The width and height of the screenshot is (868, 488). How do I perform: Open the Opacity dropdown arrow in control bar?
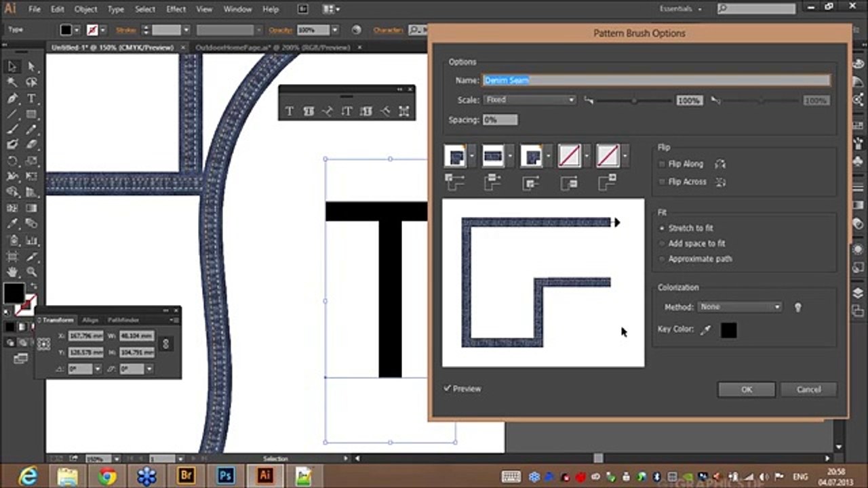(x=334, y=30)
